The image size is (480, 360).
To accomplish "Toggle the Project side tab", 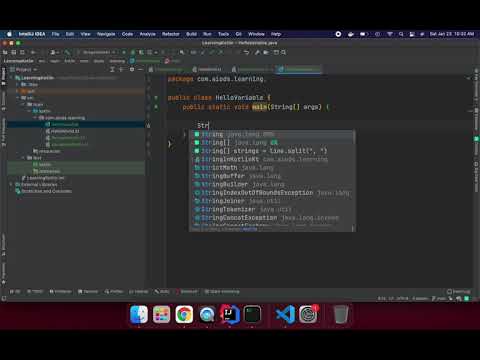I will [4, 76].
